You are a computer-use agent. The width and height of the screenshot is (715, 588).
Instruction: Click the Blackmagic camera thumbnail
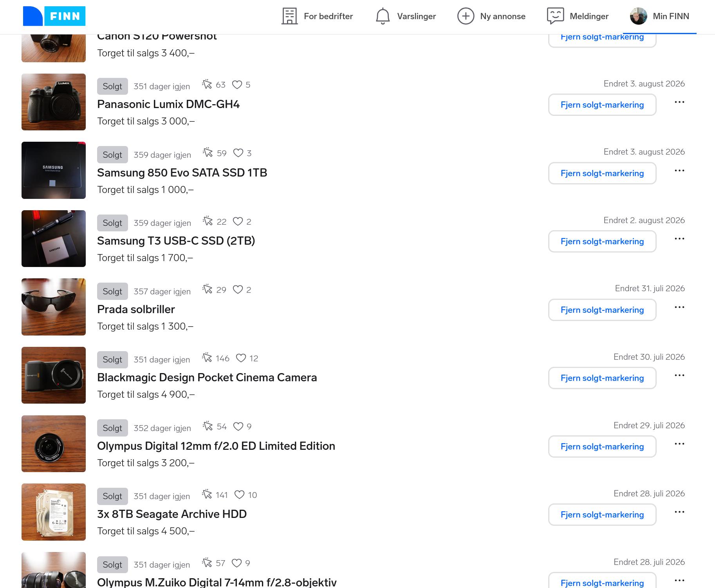[x=54, y=375]
